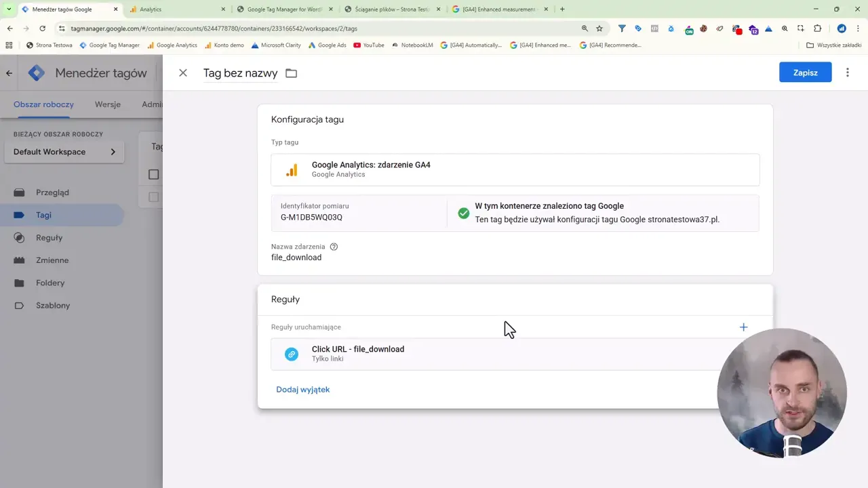Open the Microsoft Clarity bookmark
The width and height of the screenshot is (868, 488).
(276, 45)
